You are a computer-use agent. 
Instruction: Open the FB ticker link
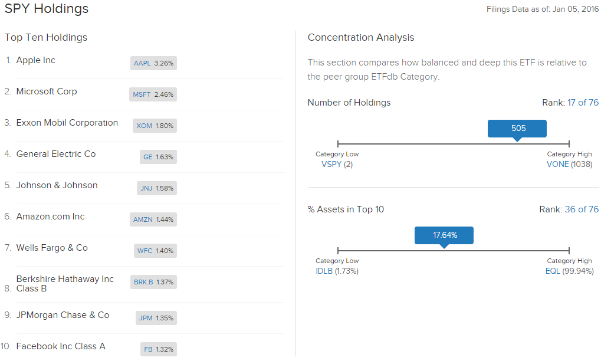148,349
